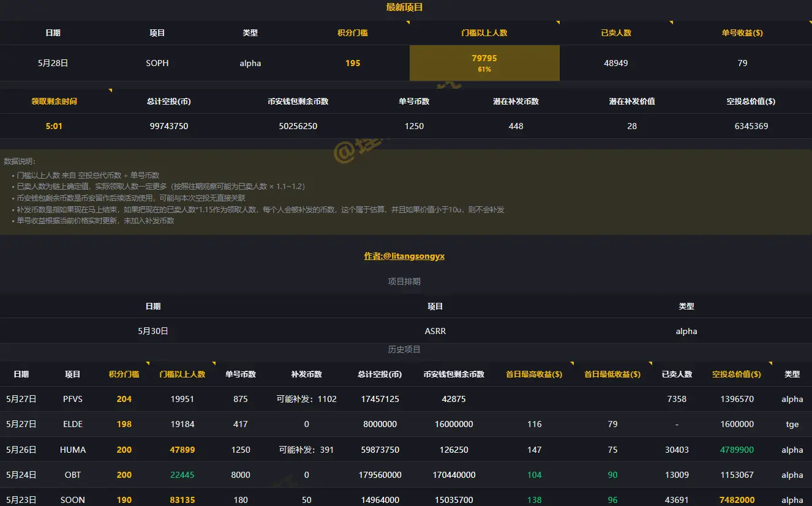Image resolution: width=812 pixels, height=506 pixels.
Task: Click the green 4789900 value for HUMA
Action: click(737, 449)
